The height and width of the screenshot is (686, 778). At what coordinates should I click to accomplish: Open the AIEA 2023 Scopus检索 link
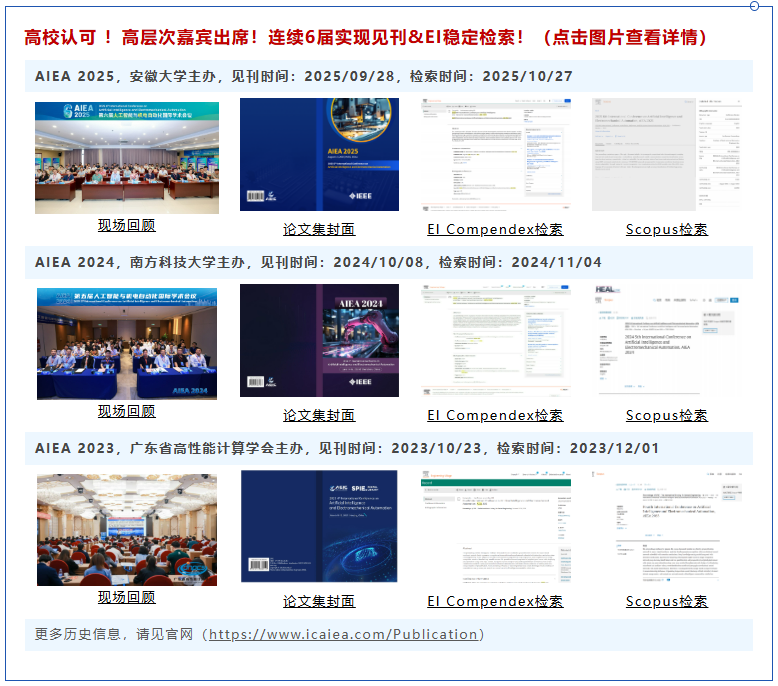click(x=667, y=601)
